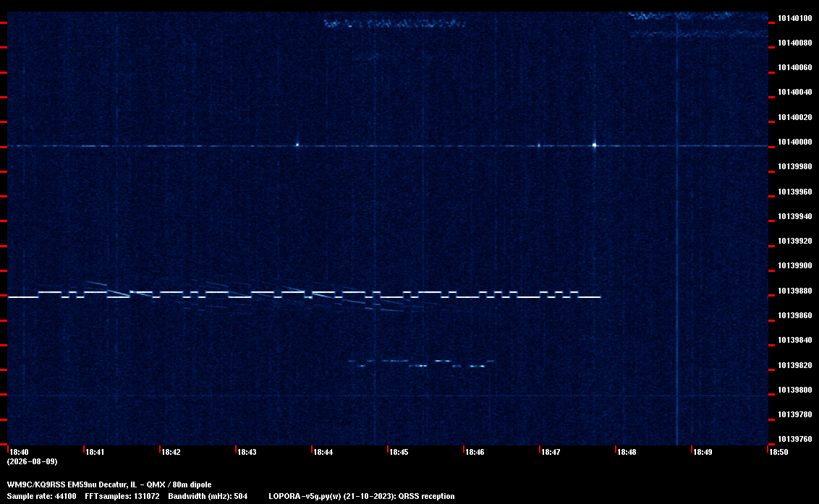This screenshot has height=504, width=819.
Task: Click the 18:44 time label
Action: pos(323,452)
